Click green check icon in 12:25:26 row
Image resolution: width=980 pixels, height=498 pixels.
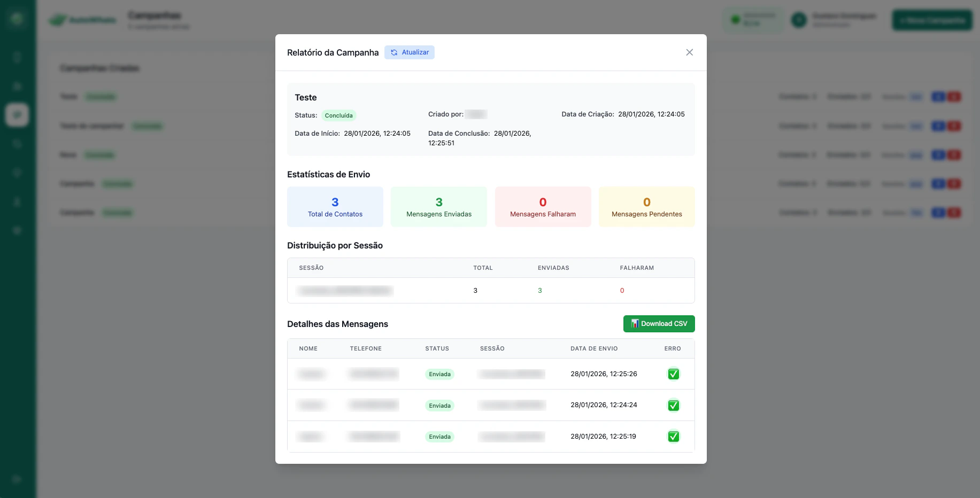674,374
